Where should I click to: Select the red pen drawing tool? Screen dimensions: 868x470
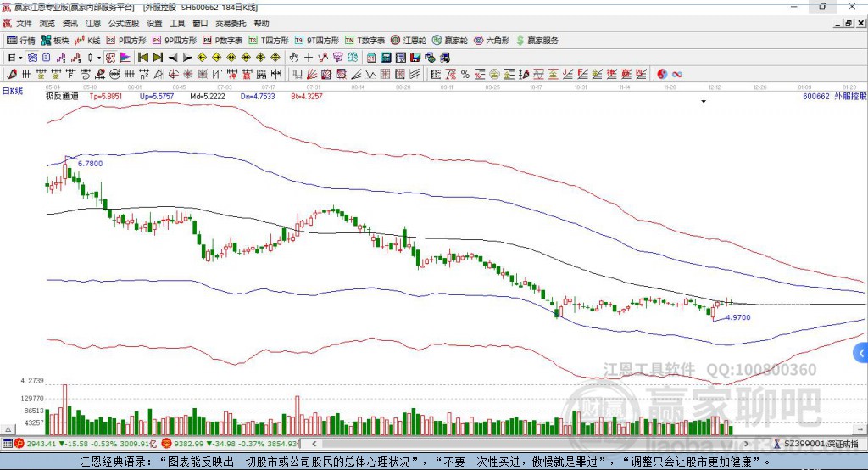[12, 75]
